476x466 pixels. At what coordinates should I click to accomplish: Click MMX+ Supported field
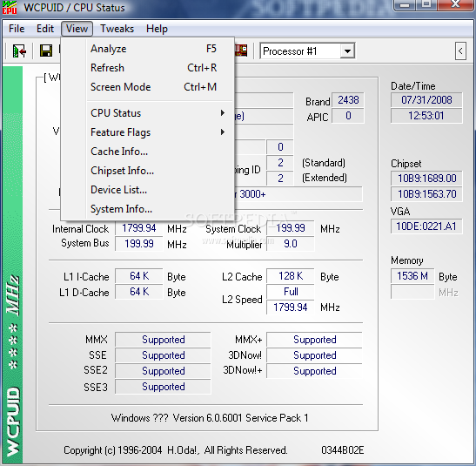(314, 340)
